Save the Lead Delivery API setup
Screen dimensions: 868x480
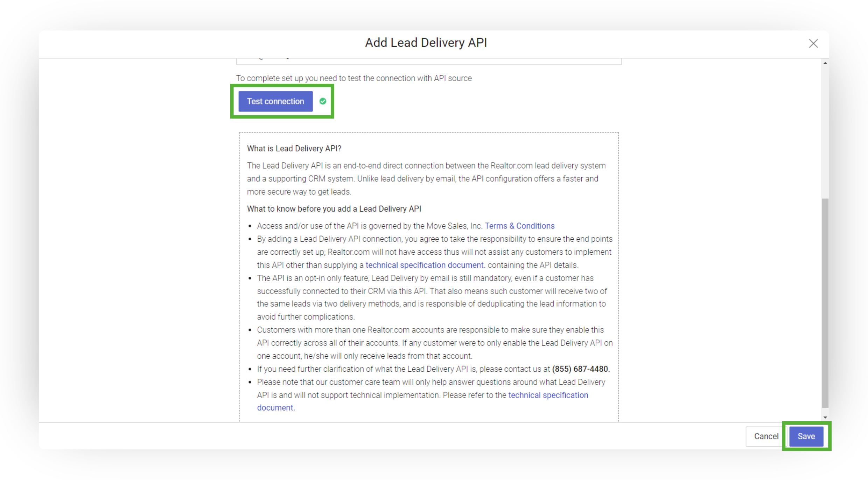tap(806, 436)
